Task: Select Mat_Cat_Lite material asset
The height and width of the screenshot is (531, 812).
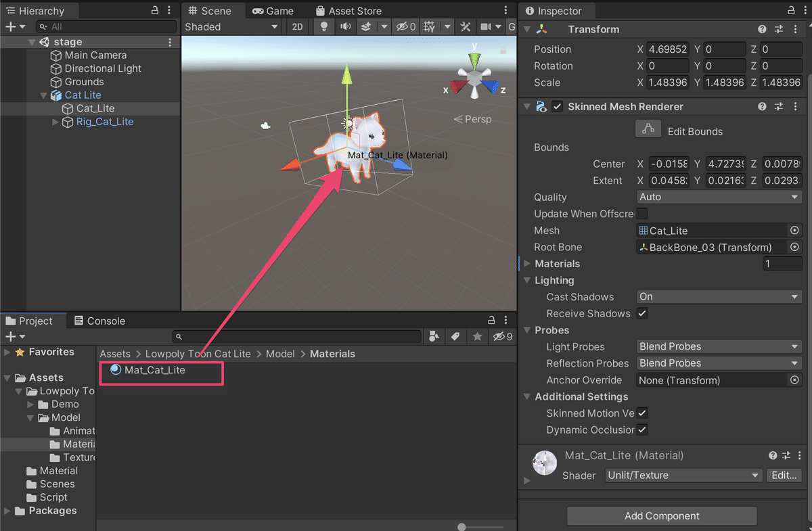Action: pyautogui.click(x=148, y=370)
